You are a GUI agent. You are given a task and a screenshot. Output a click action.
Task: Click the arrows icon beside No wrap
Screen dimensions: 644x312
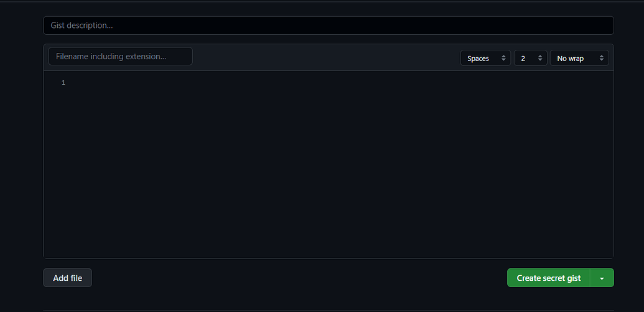(x=602, y=59)
